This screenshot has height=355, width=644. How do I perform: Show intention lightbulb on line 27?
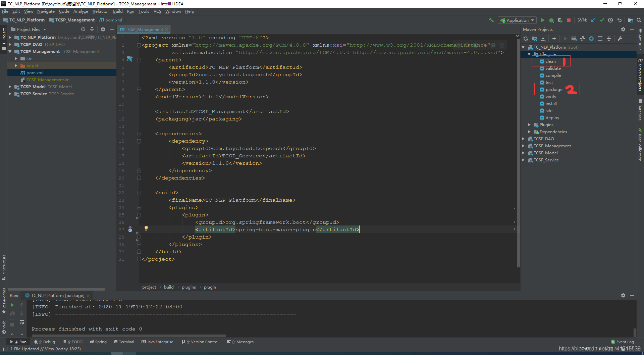click(146, 229)
